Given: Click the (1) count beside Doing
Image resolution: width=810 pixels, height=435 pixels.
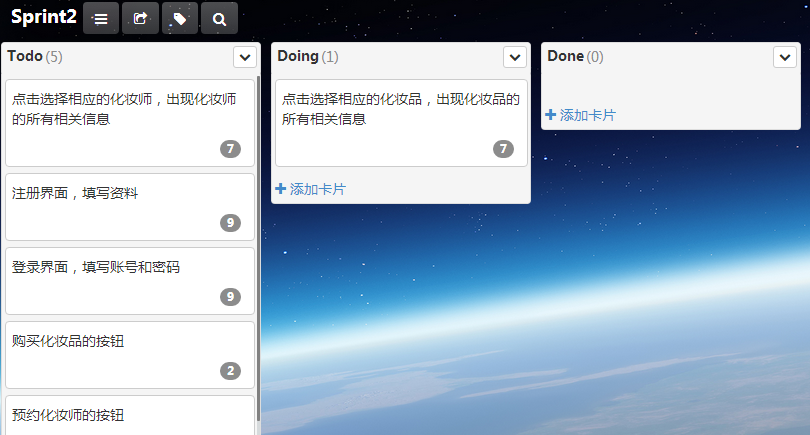Looking at the screenshot, I should click(330, 56).
